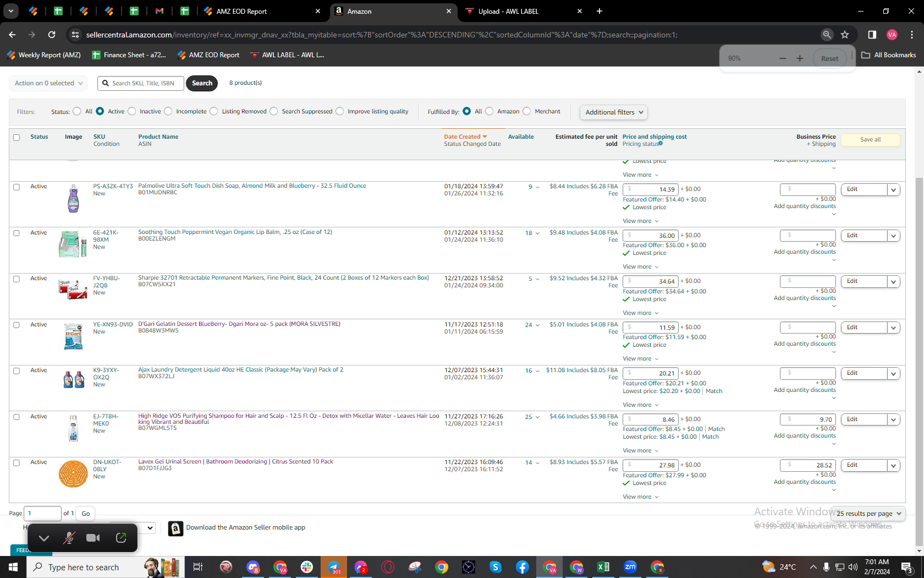Expand the Additional filters dropdown

tap(613, 112)
